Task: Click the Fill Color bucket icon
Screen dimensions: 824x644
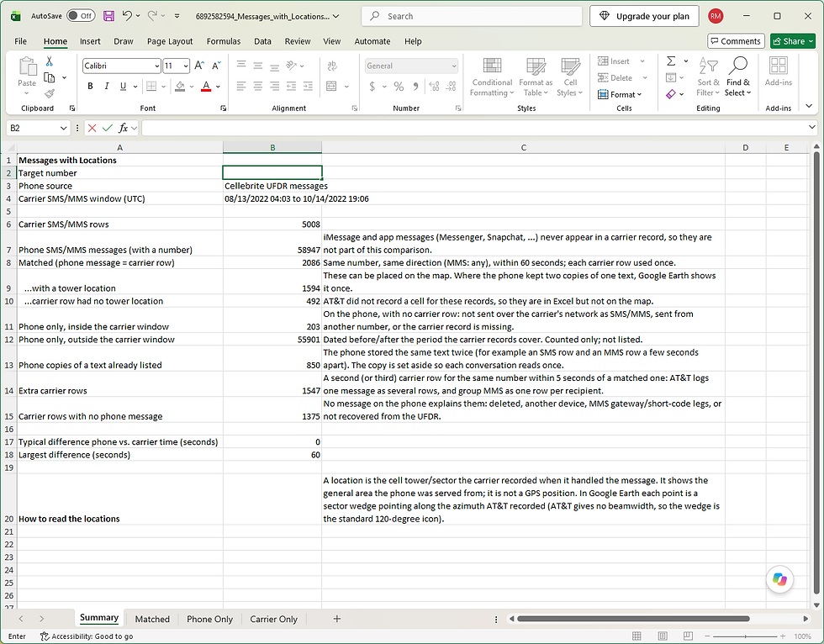Action: [x=180, y=86]
